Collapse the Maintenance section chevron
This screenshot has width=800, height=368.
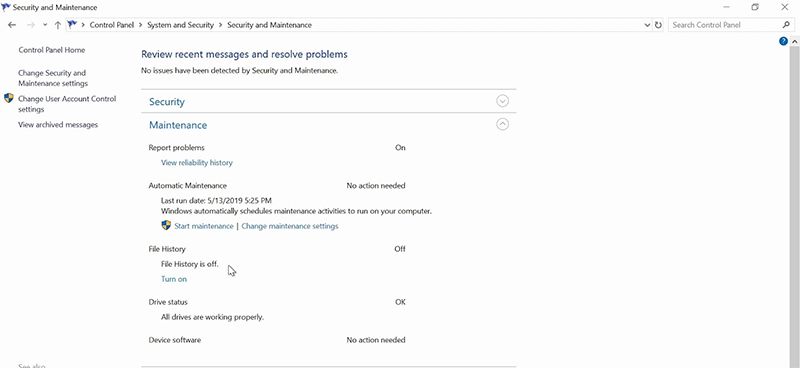pos(503,124)
